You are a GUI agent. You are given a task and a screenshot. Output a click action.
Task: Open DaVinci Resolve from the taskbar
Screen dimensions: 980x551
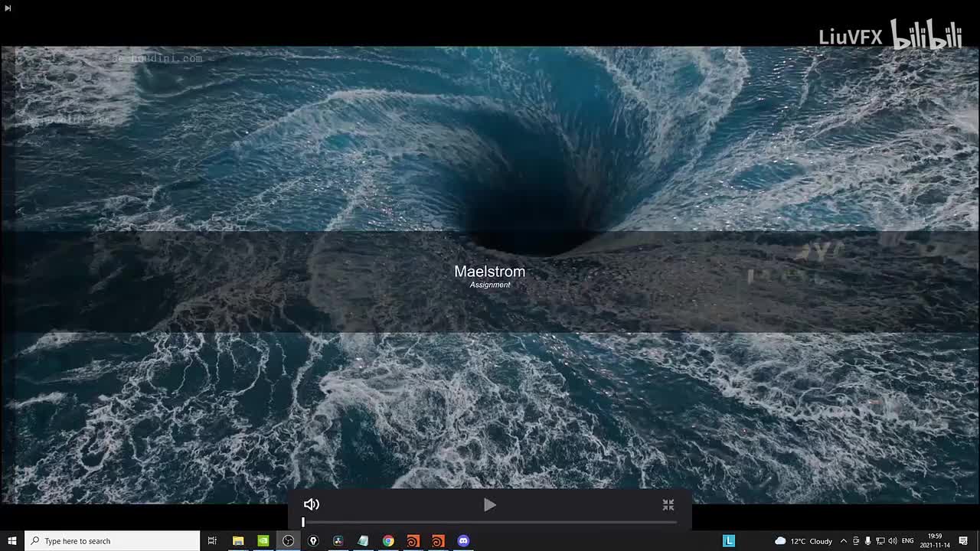tap(338, 541)
